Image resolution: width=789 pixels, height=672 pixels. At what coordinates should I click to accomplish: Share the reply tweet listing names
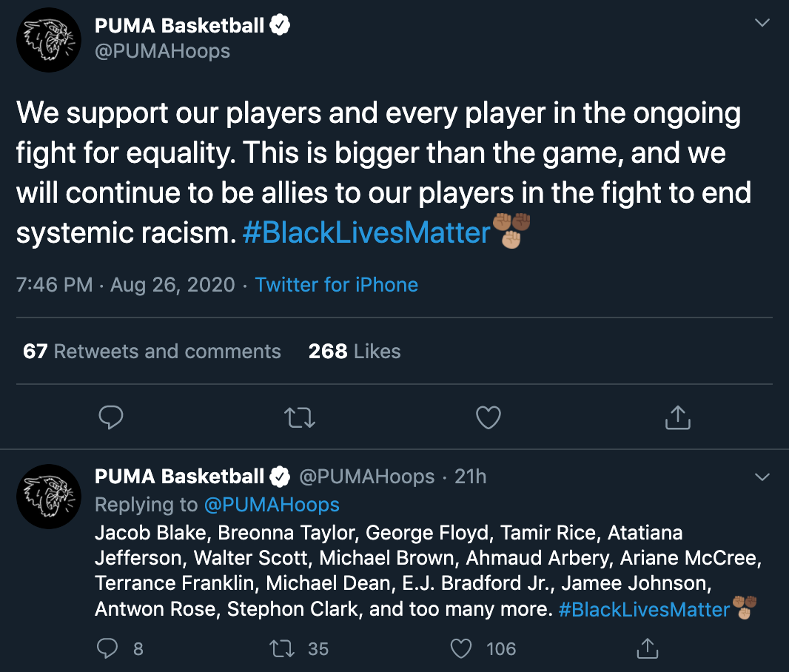coord(648,648)
